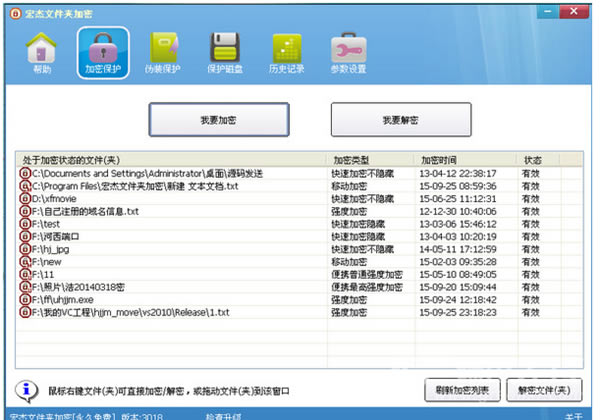Click the 解密文件(夹) button
Image resolution: width=600 pixels, height=420 pixels.
[544, 390]
